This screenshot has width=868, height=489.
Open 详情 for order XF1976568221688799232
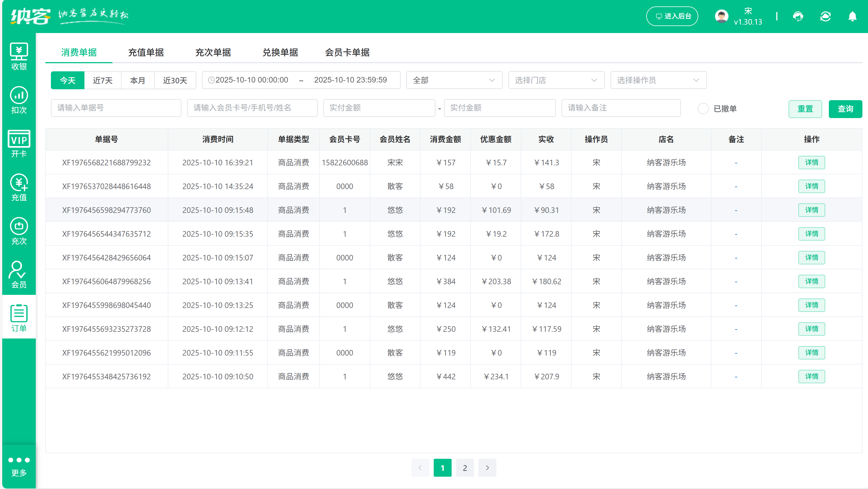pyautogui.click(x=812, y=162)
